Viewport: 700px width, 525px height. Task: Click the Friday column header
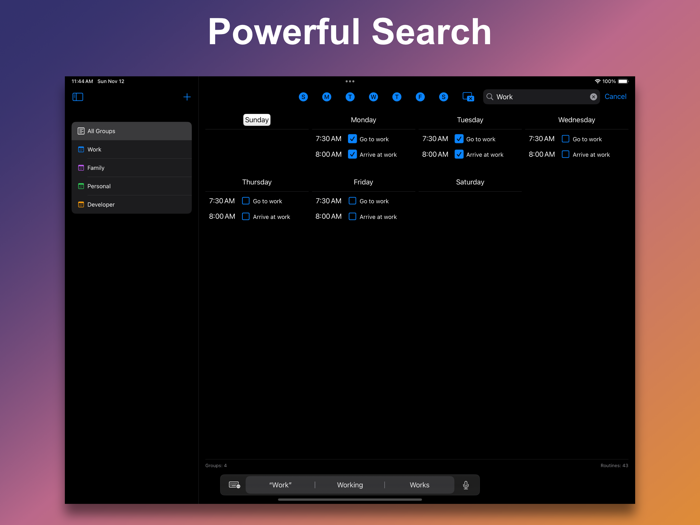coord(363,182)
